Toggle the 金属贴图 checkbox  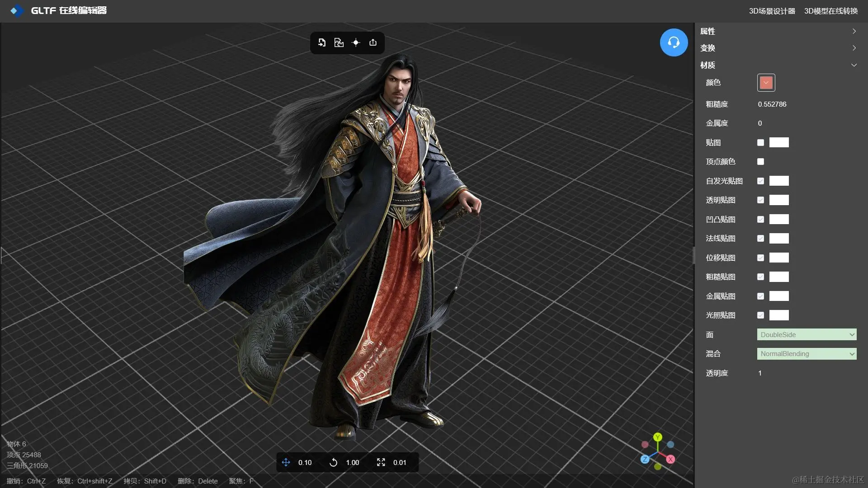(760, 296)
